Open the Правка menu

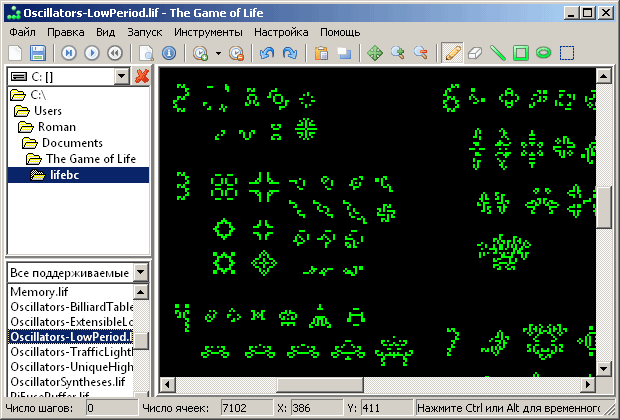(x=66, y=32)
